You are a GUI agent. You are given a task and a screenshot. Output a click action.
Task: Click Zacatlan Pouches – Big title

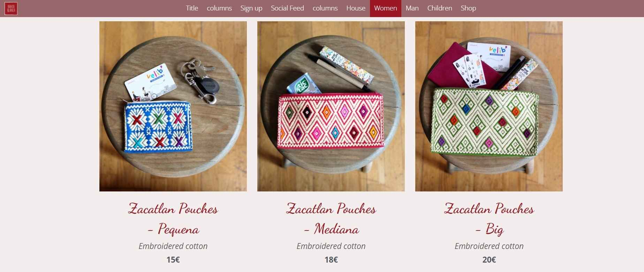click(x=489, y=219)
